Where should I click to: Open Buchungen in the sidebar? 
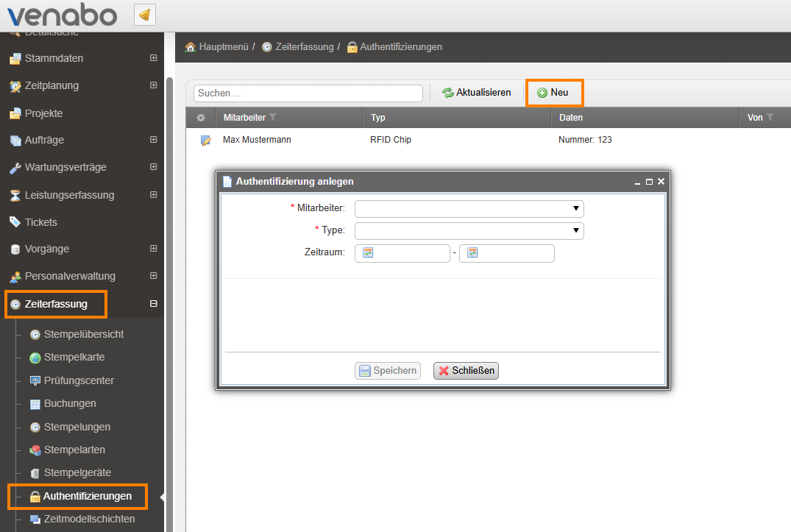click(x=70, y=403)
